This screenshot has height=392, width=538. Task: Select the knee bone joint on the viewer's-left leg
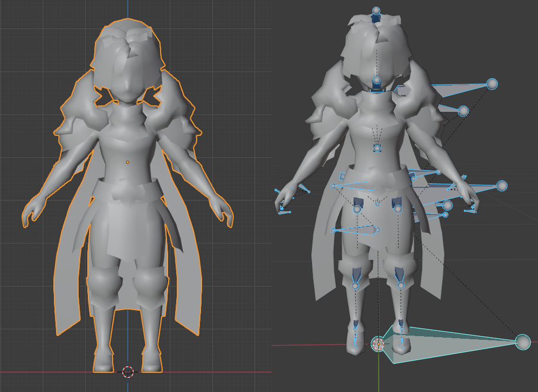click(x=355, y=286)
